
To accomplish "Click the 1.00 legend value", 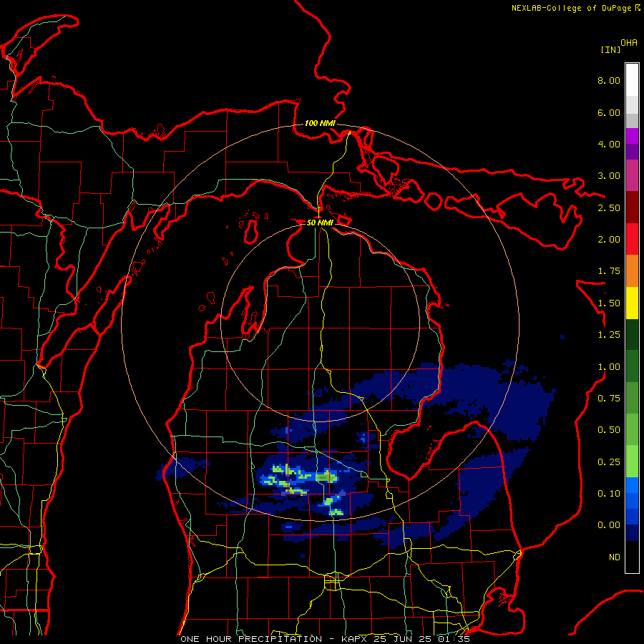I will (609, 367).
